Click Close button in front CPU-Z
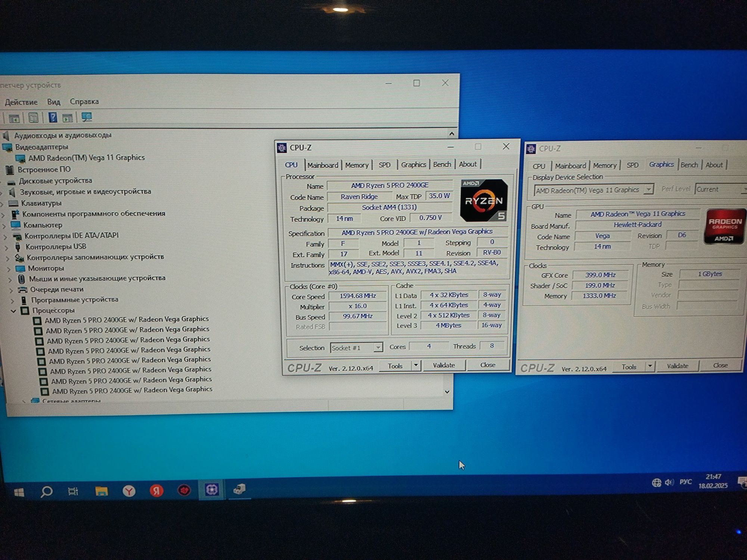The width and height of the screenshot is (747, 560). (488, 365)
